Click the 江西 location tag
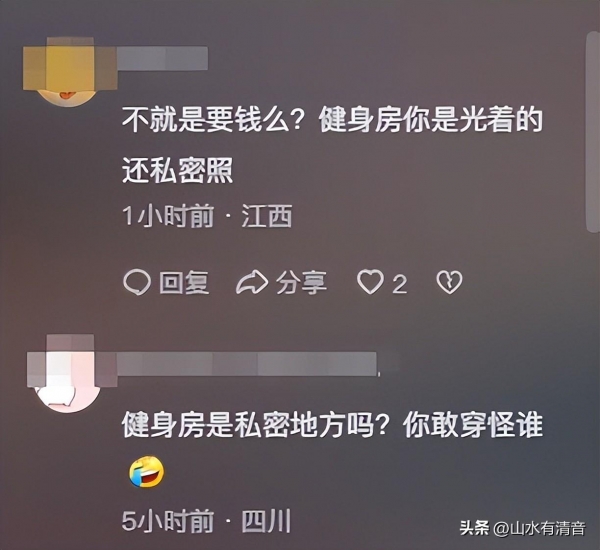 267,216
